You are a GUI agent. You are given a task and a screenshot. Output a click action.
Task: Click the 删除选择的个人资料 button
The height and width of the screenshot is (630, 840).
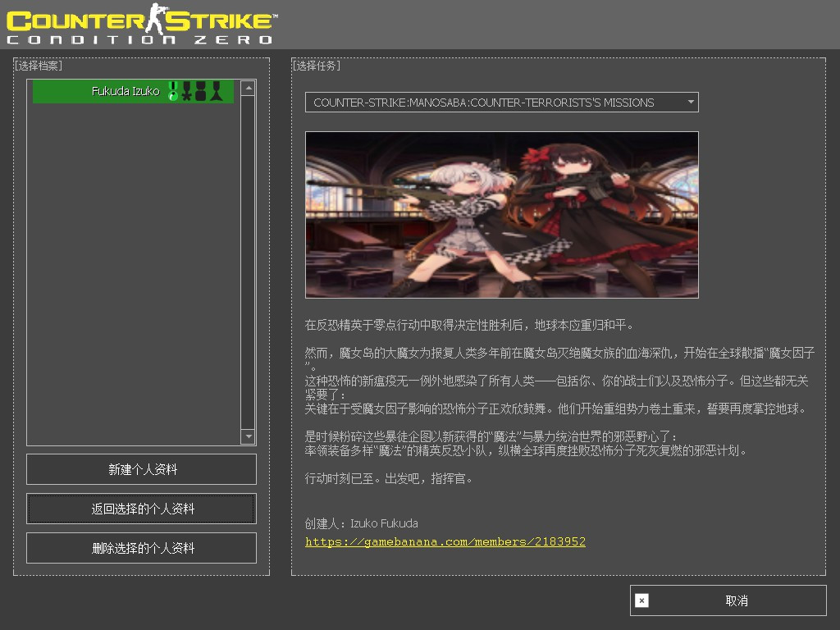pyautogui.click(x=141, y=547)
